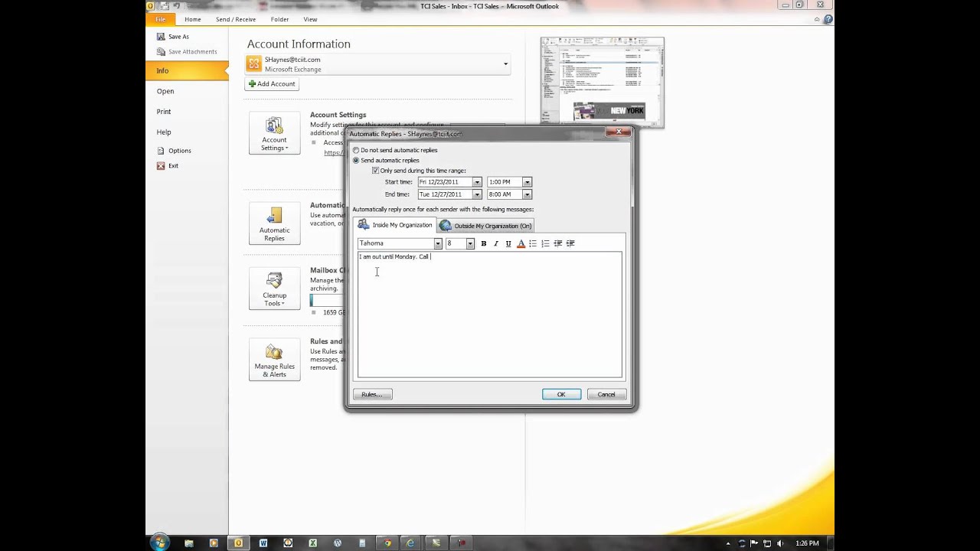
Task: Click the Add Account button
Action: 272,84
